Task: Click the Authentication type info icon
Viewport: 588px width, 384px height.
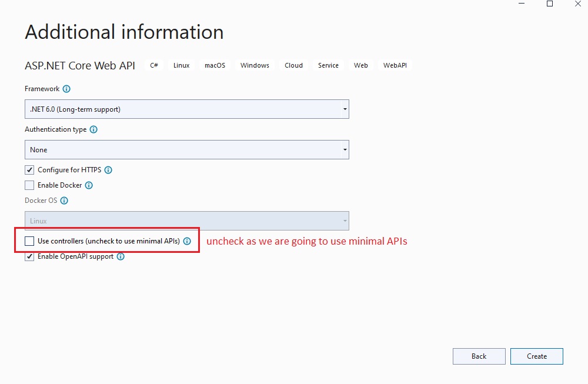Action: coord(93,129)
